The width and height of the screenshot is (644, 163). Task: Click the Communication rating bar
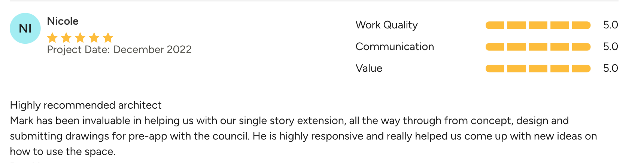point(538,47)
